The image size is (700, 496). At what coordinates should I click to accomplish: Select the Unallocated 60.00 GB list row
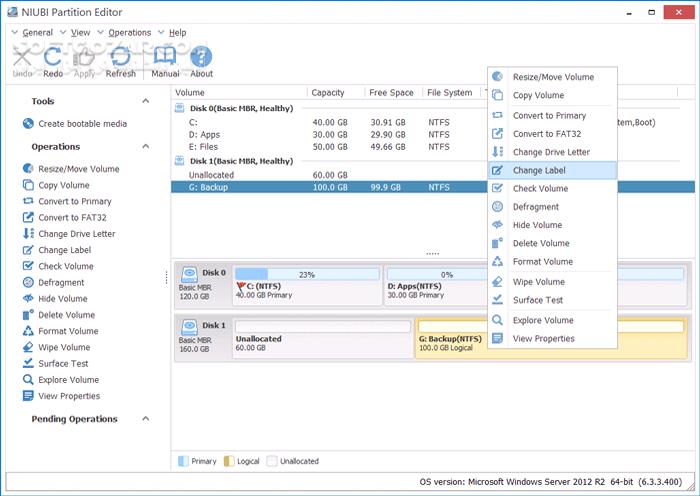pos(329,175)
